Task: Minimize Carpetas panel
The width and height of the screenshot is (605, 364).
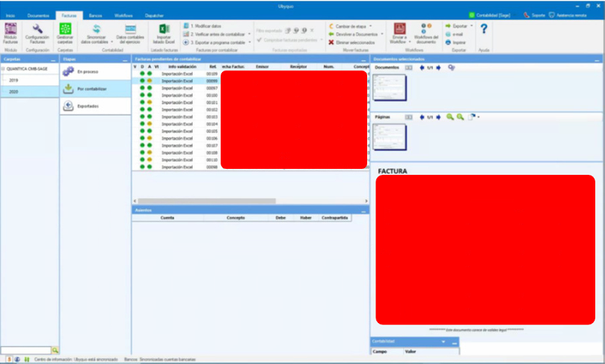Action: [x=53, y=60]
